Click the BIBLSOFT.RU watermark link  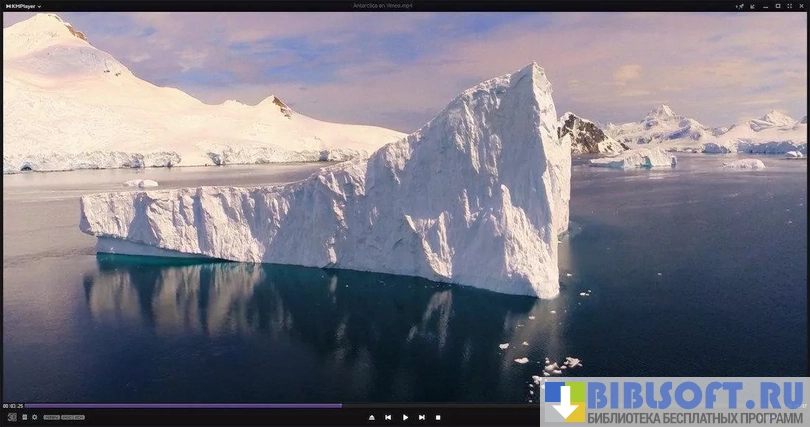point(675,402)
